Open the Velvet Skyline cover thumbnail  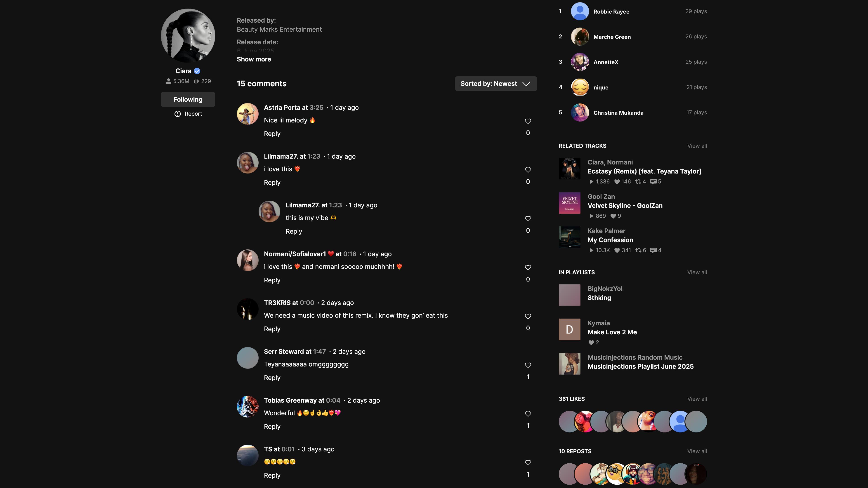(x=569, y=203)
